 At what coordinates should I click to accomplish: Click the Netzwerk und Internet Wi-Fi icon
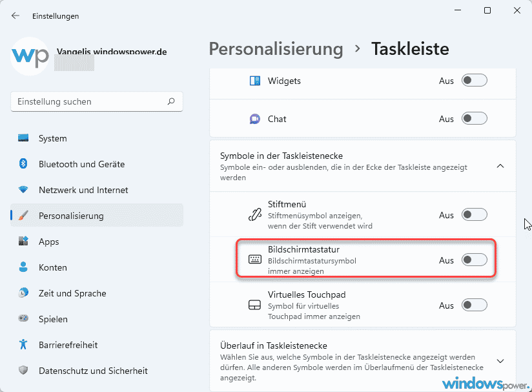[x=24, y=190]
